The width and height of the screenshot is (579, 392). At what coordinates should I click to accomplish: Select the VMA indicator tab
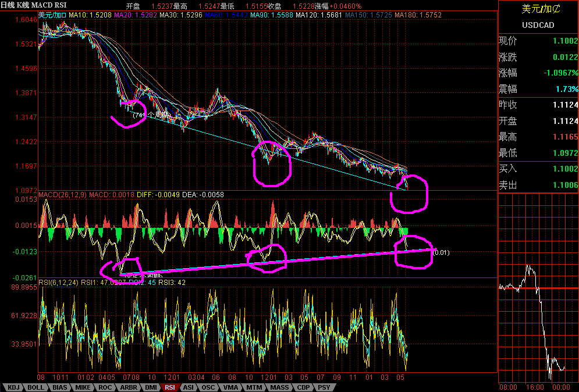[230, 387]
